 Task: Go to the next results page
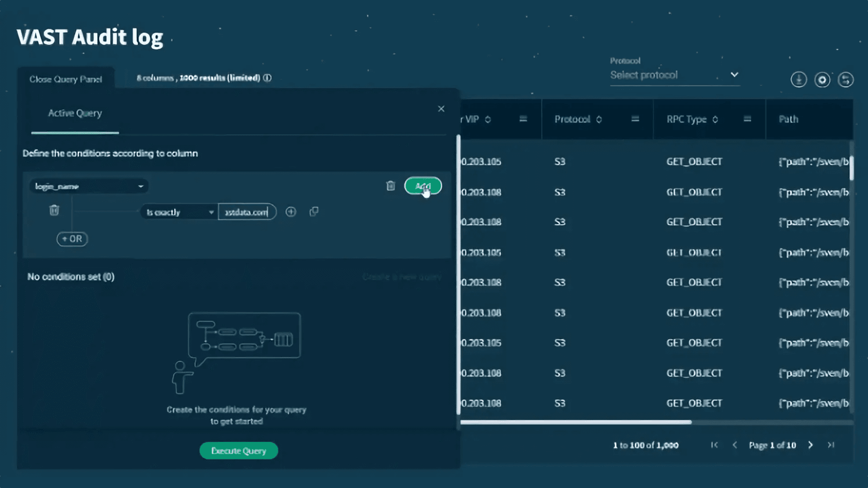[811, 445]
